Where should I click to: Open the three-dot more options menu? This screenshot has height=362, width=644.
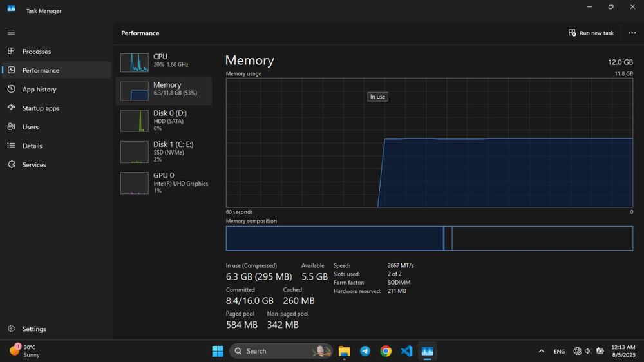coord(632,33)
